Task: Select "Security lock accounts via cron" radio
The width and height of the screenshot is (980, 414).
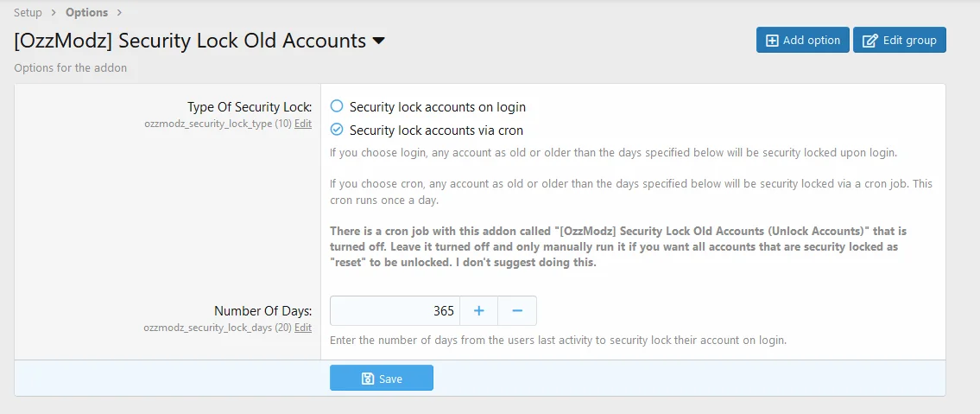Action: coord(337,131)
